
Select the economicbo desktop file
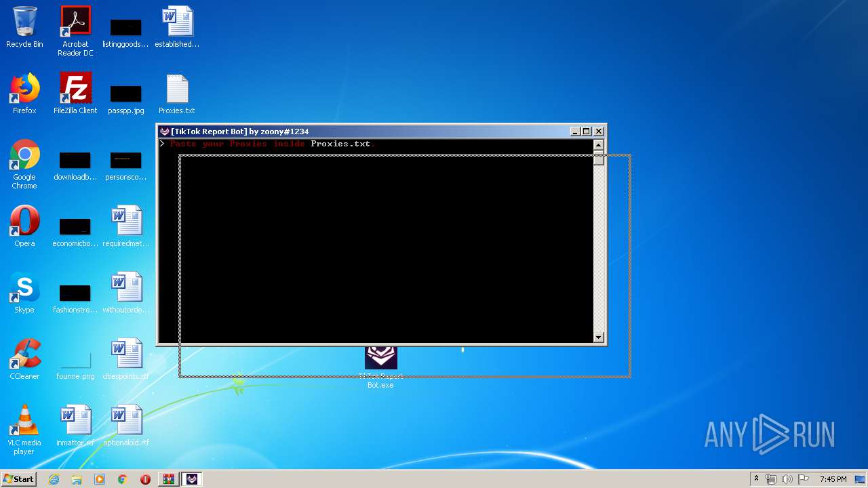[x=75, y=232]
